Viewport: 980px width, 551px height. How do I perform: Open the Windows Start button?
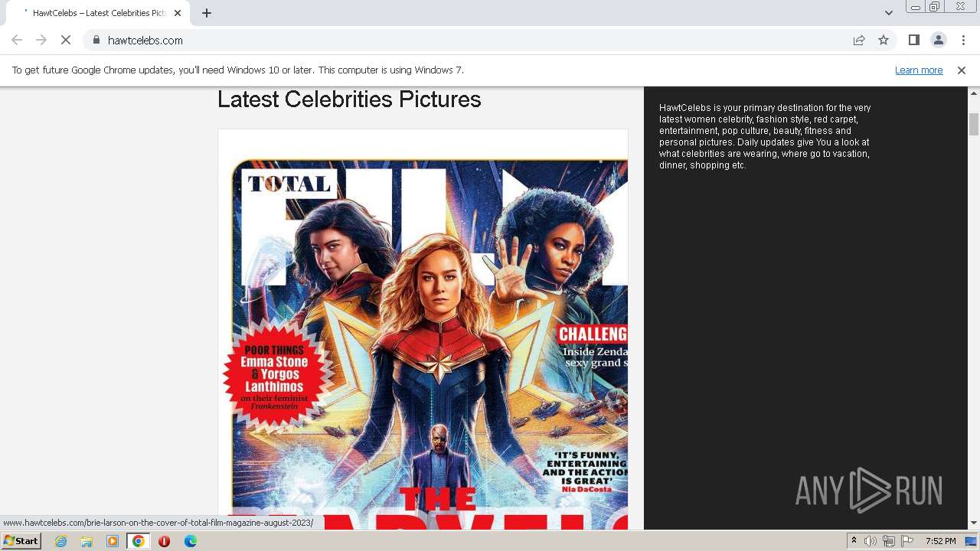(21, 541)
